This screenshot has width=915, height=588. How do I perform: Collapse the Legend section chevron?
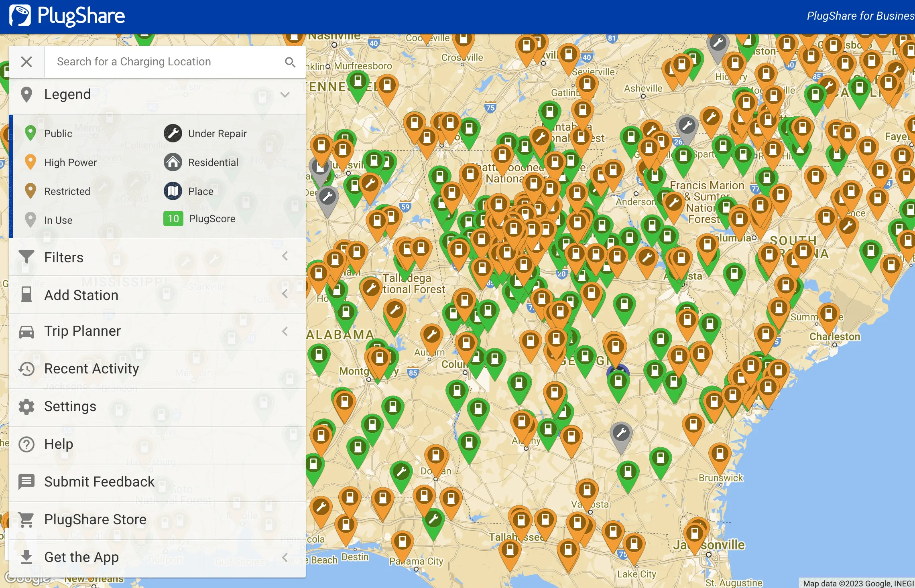tap(285, 95)
